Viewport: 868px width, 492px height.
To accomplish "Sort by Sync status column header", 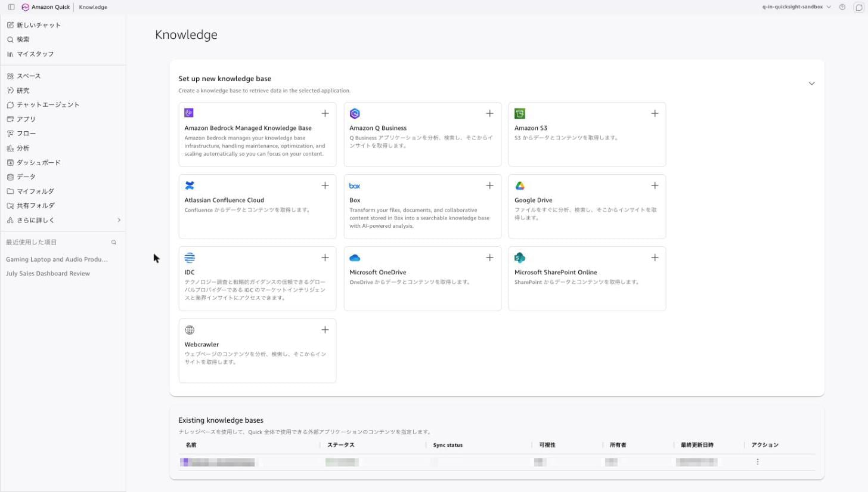I will click(448, 445).
